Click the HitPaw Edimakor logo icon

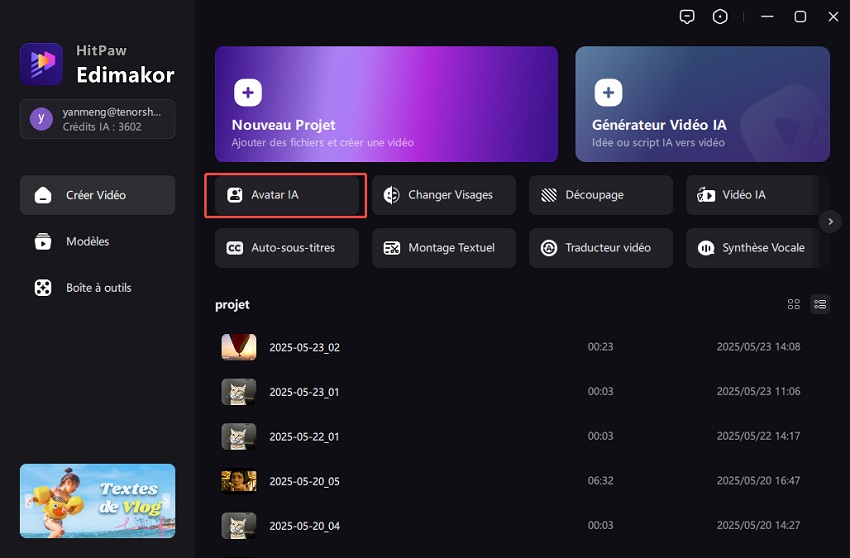tap(41, 64)
